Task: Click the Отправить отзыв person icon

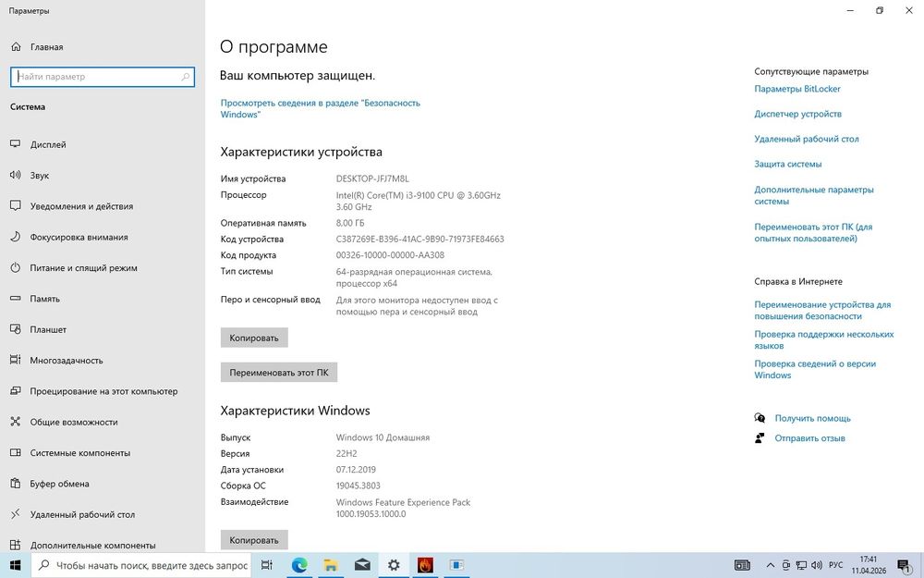Action: tap(760, 438)
